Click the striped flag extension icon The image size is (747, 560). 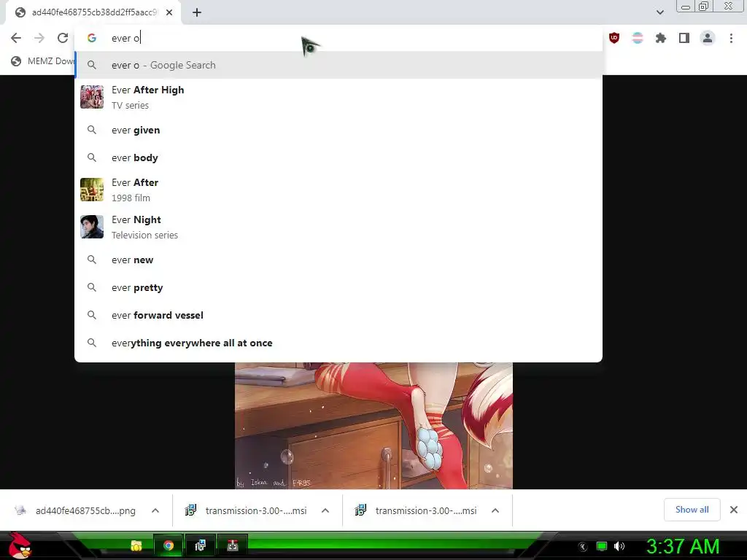(x=638, y=38)
